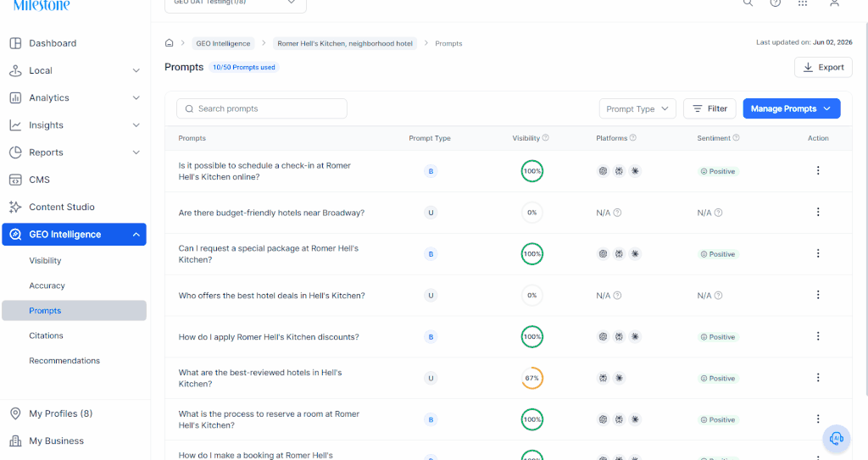Click the 100% visibility ring for schedule check-in

tap(532, 171)
